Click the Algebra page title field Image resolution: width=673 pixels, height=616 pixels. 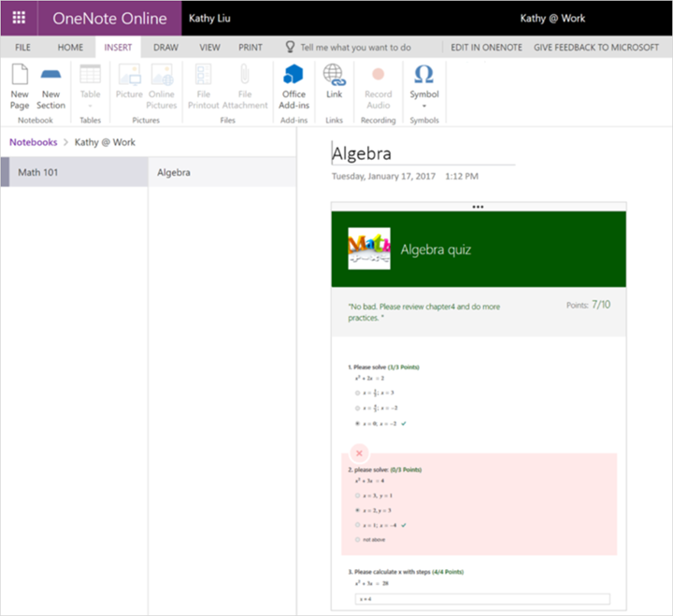[x=423, y=153]
